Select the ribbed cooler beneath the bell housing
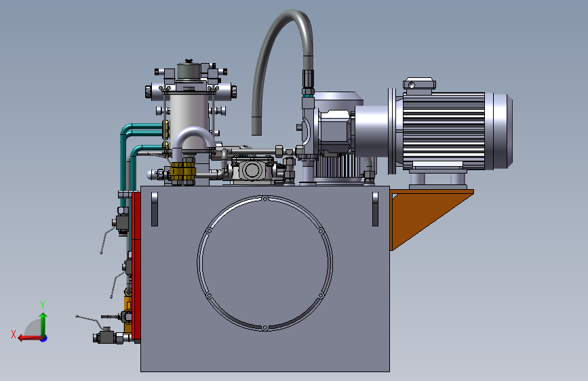 tap(337, 167)
